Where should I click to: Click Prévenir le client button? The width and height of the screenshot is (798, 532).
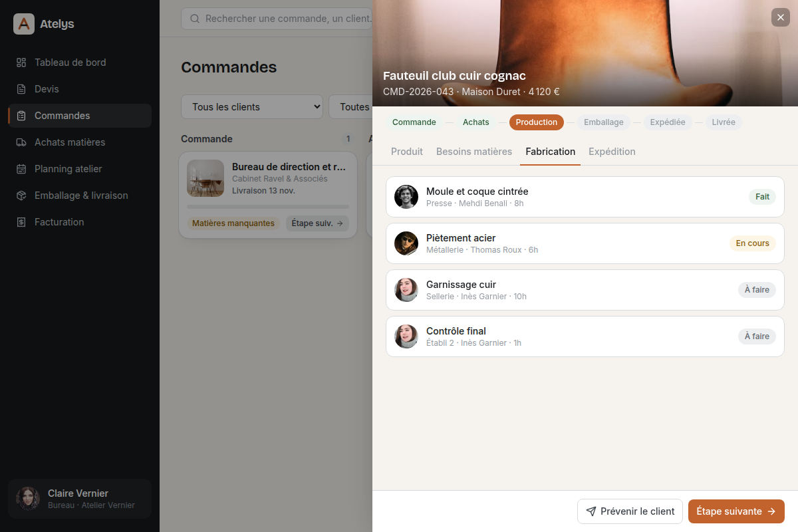630,511
